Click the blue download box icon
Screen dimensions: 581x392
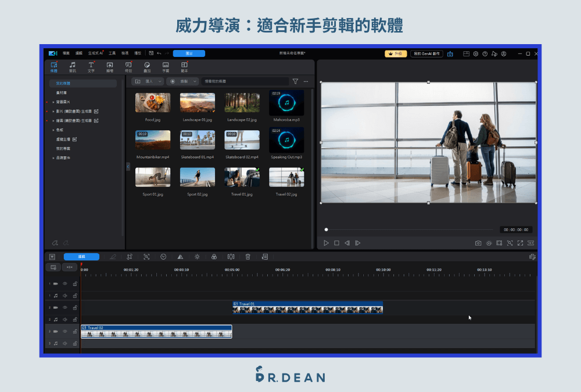(450, 54)
